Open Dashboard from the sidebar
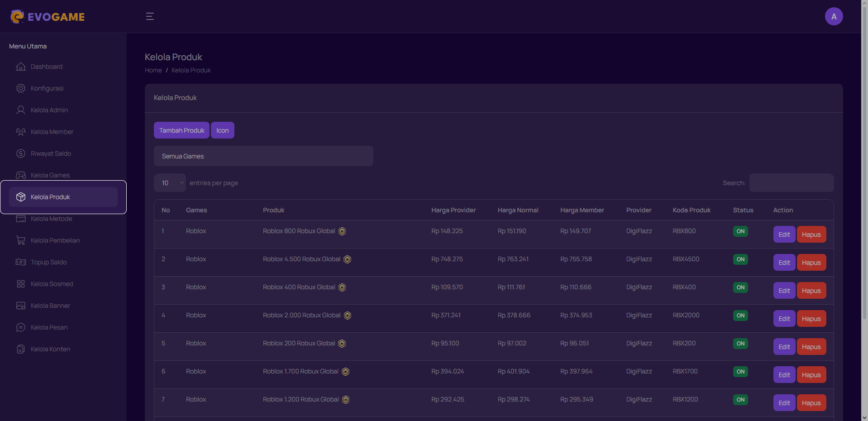Viewport: 868px width, 421px height. [63, 67]
